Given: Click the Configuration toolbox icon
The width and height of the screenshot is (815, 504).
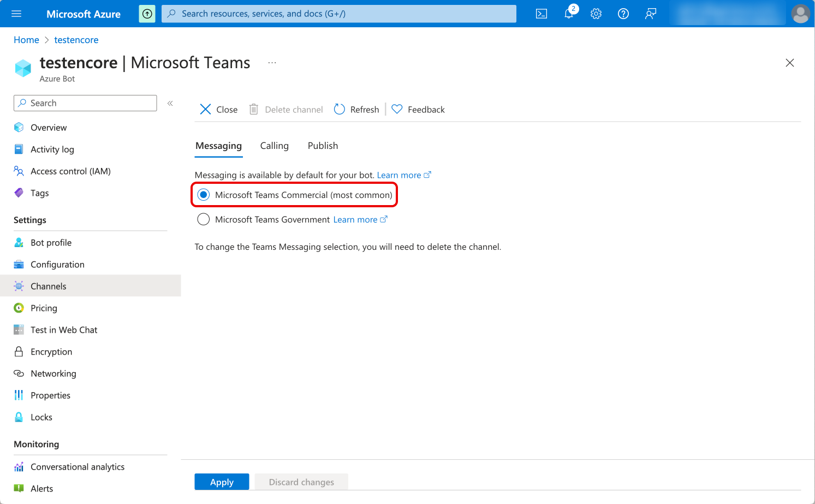Looking at the screenshot, I should point(19,264).
